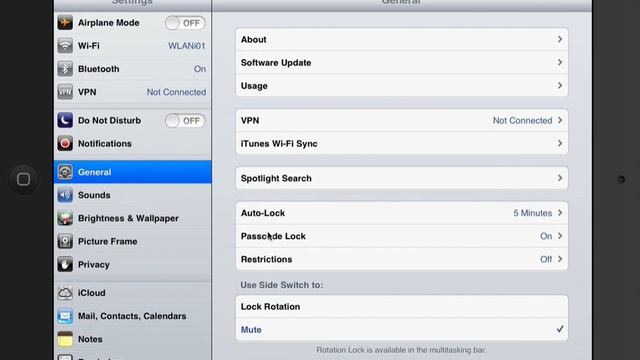The image size is (640, 360).
Task: Choose Lock Rotation for side switch
Action: point(402,307)
